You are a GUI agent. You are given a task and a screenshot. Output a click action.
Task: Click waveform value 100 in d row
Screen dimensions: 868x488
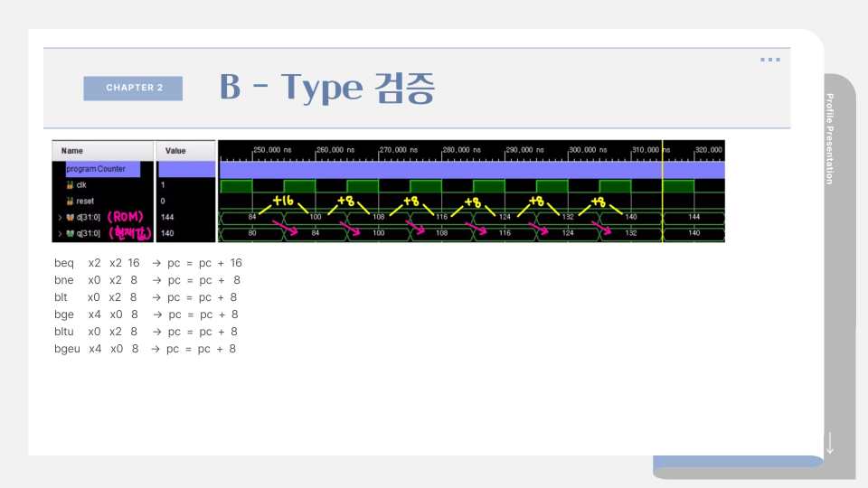(315, 217)
